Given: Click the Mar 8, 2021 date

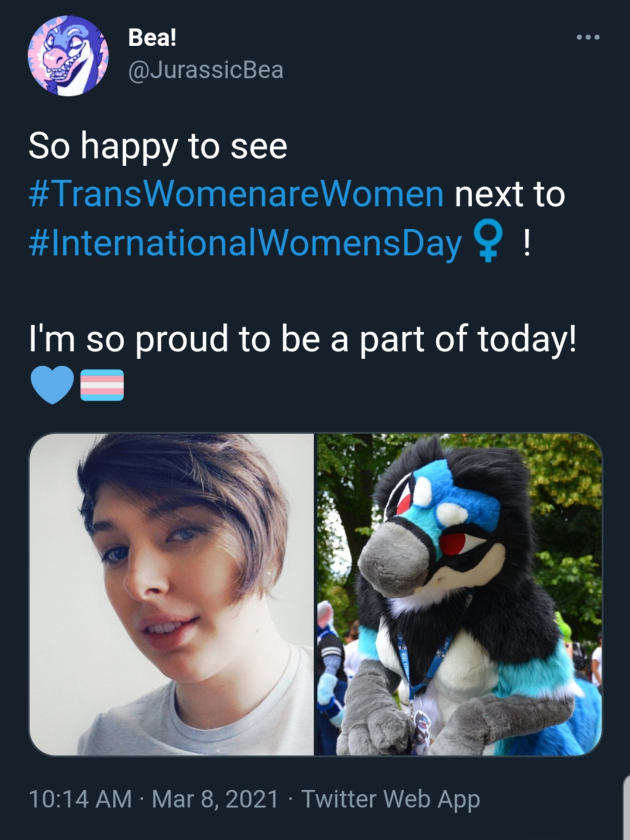Looking at the screenshot, I should tap(215, 799).
